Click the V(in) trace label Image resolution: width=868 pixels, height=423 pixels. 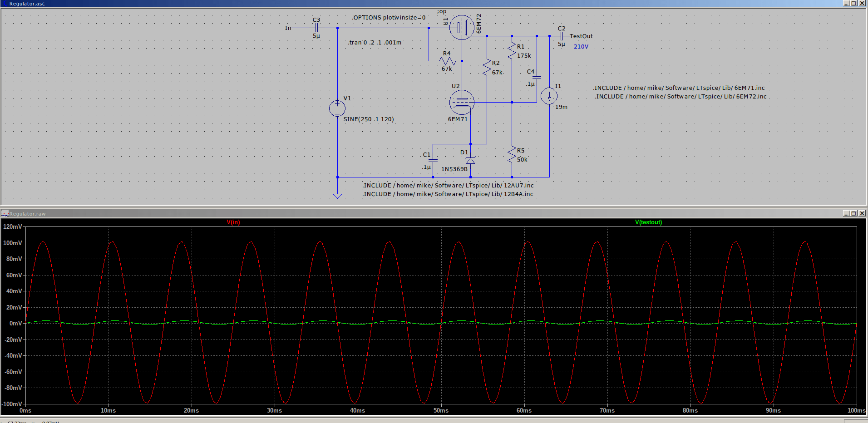tap(233, 222)
